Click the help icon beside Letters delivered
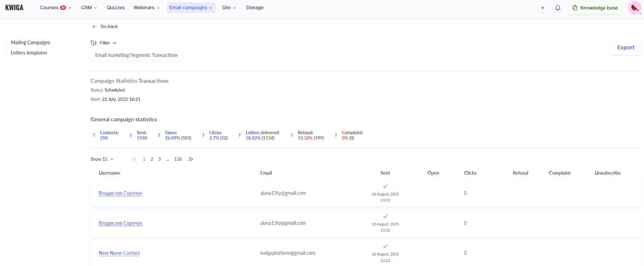Screen dimensions: 644x266 (x=240, y=135)
